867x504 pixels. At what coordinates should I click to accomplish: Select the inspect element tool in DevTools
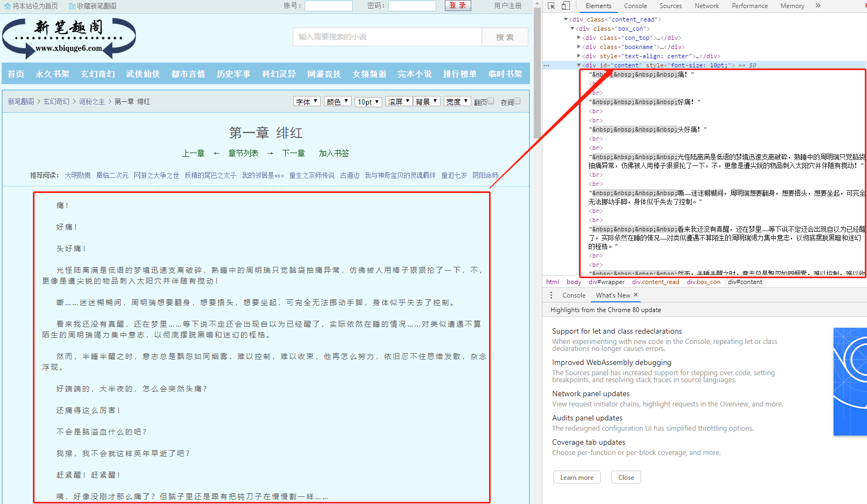tap(551, 5)
